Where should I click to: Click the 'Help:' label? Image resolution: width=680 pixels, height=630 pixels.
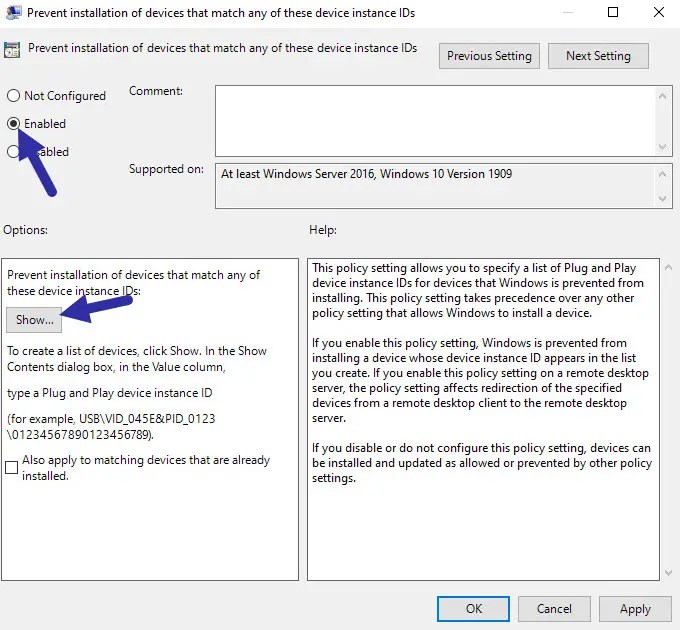pos(323,230)
